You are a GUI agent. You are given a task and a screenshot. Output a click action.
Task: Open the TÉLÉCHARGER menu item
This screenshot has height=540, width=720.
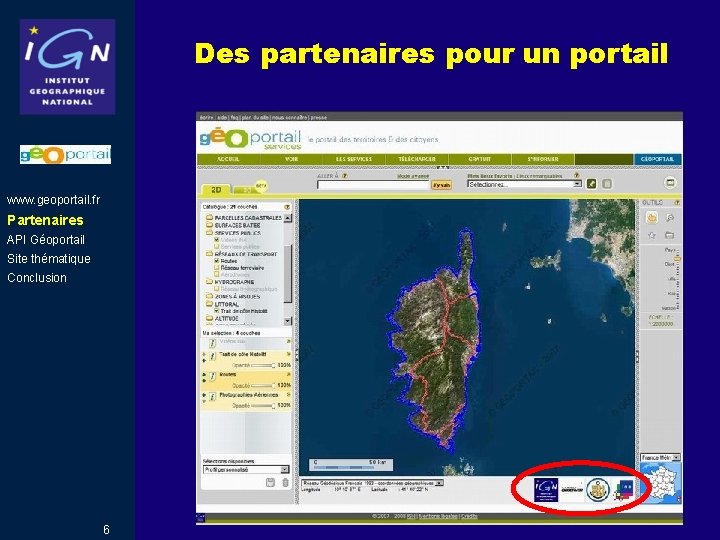point(417,159)
